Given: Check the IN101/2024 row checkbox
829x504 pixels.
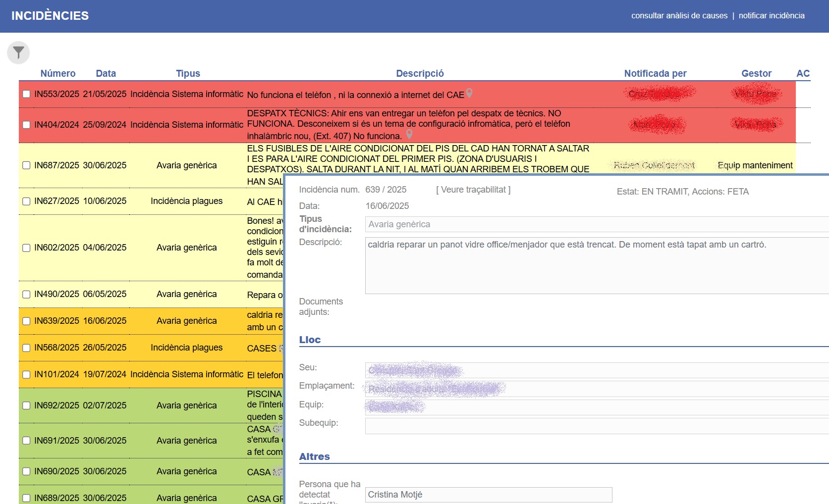Looking at the screenshot, I should (x=26, y=374).
